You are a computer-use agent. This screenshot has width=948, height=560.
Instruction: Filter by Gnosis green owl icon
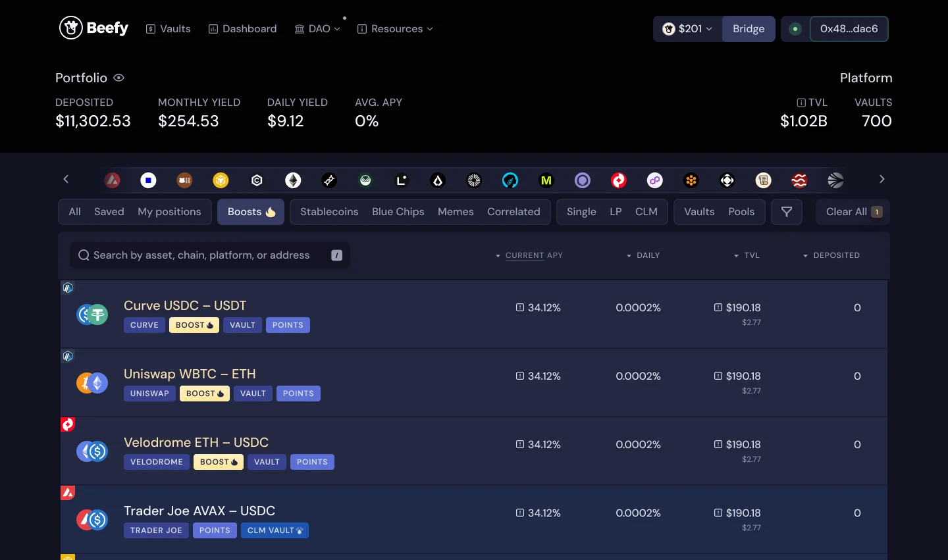tap(365, 180)
